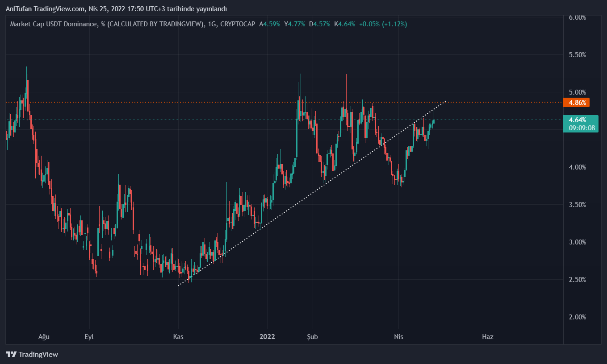Image resolution: width=607 pixels, height=364 pixels.
Task: Click the 2022 label on time axis
Action: 267,337
